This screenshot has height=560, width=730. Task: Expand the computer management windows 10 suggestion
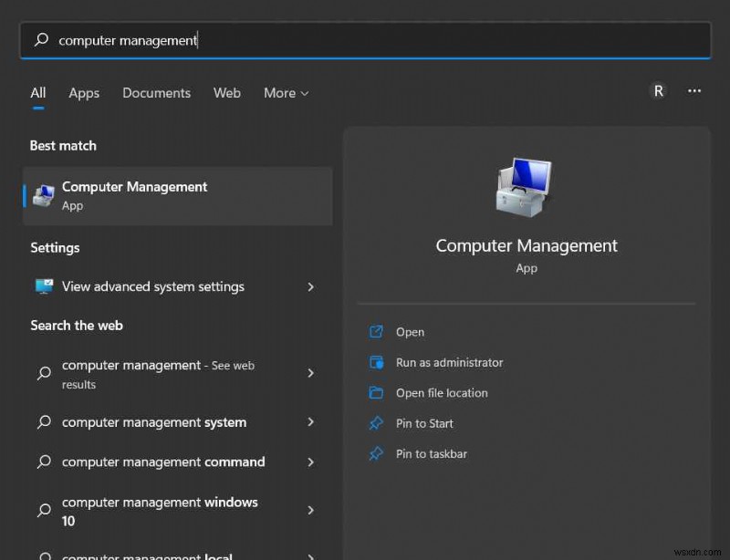click(x=311, y=511)
